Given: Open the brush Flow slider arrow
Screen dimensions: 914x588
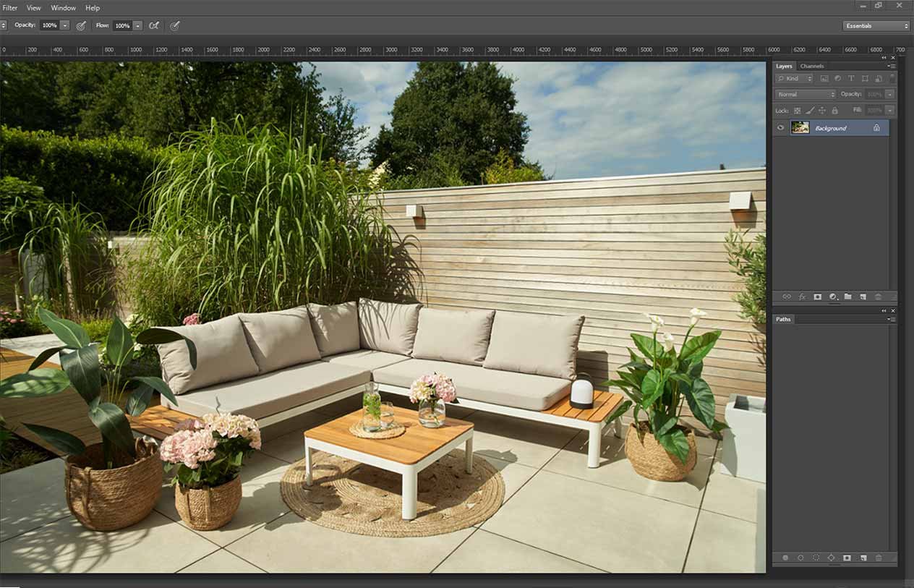Looking at the screenshot, I should coord(137,25).
